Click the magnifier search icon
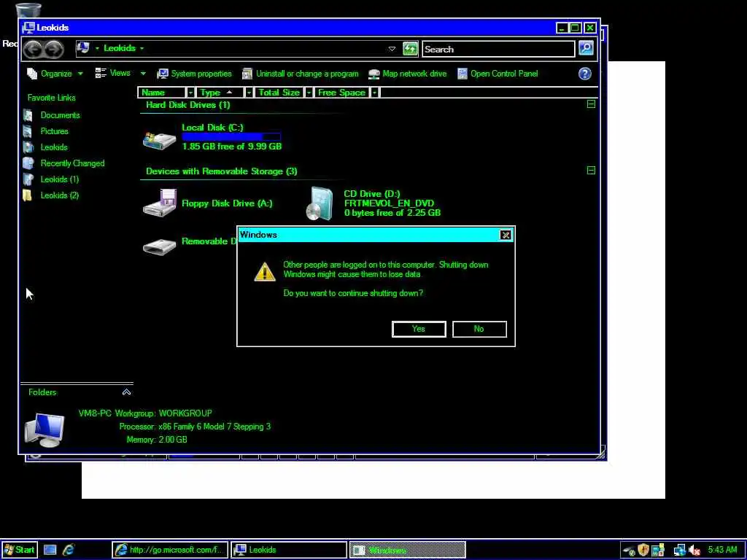747x560 pixels. (x=586, y=48)
